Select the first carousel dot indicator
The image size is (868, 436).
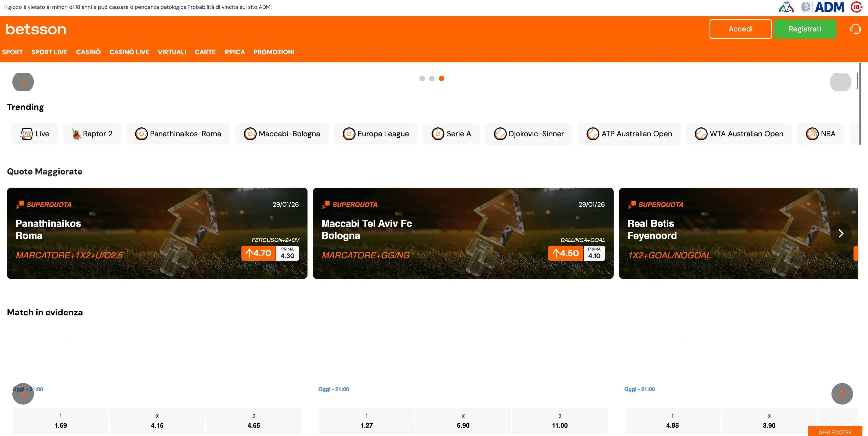[x=422, y=78]
